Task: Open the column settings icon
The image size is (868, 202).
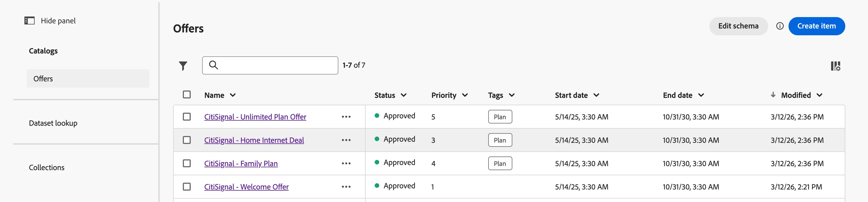Action: click(835, 66)
